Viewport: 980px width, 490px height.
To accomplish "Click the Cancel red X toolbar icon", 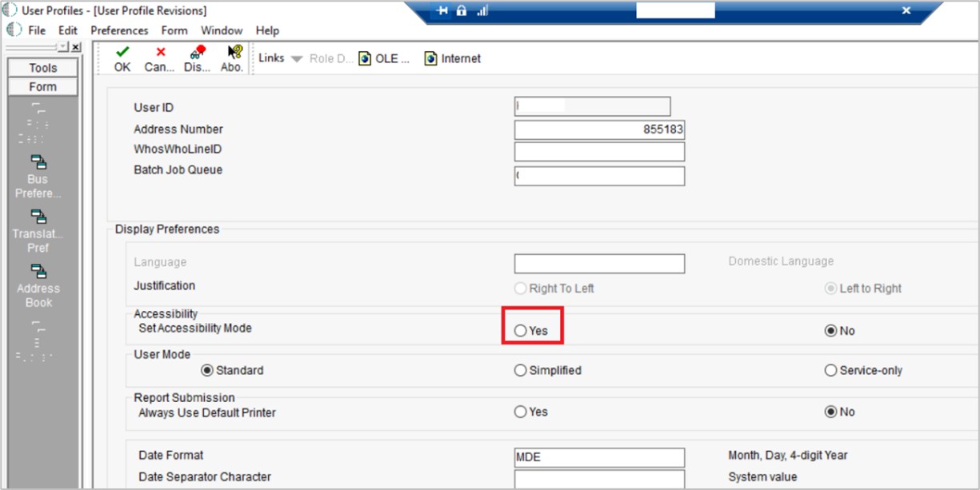I will point(160,52).
